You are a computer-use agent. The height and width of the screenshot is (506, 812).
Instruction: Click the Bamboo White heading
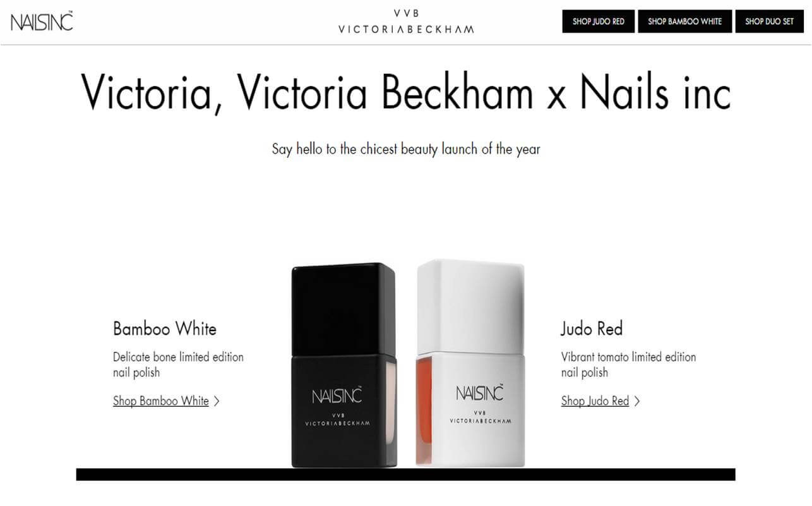[x=165, y=328]
